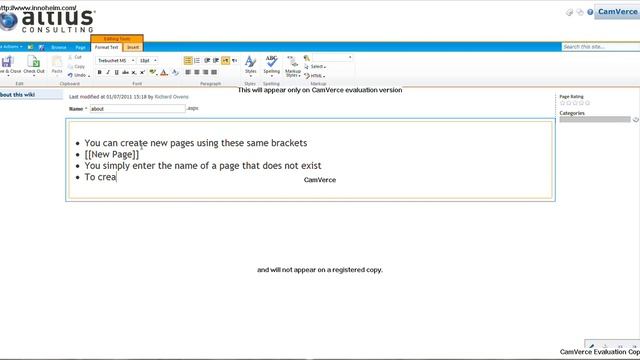Click the 'To crea' bullet line
Image resolution: width=640 pixels, height=360 pixels.
(x=100, y=177)
